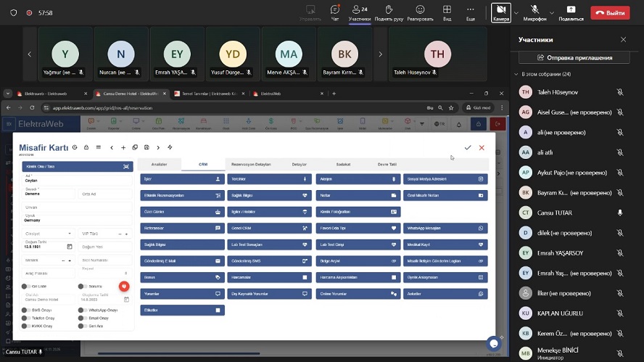Open the Sadakat tab
The image size is (644, 362).
click(345, 165)
